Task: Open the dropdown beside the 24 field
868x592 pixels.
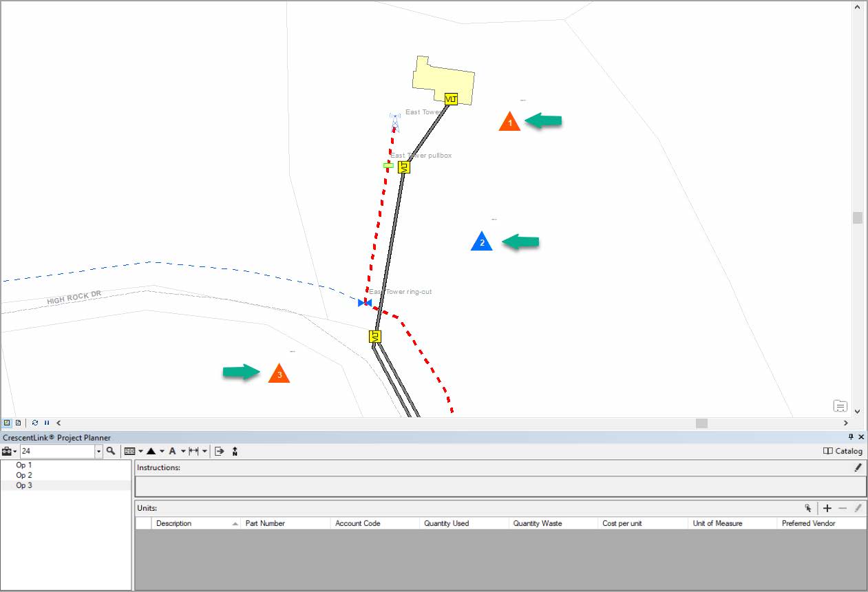Action: coord(98,451)
